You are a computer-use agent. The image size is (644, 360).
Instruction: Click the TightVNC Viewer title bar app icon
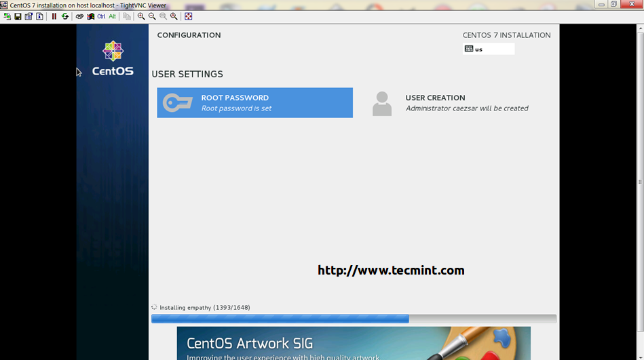point(4,5)
